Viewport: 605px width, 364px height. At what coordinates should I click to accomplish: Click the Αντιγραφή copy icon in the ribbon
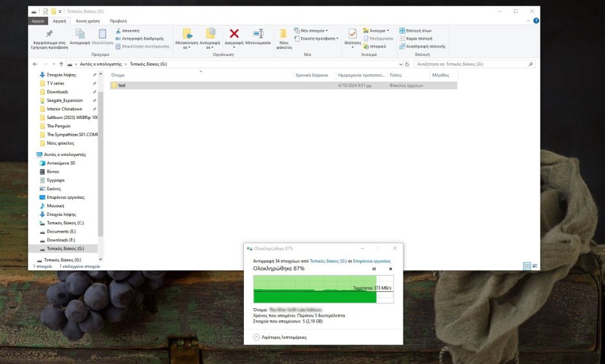click(80, 34)
